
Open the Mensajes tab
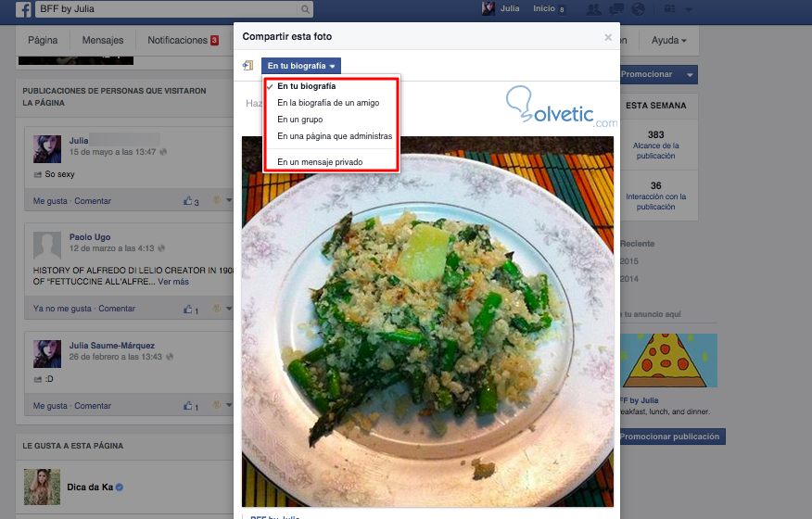(103, 40)
